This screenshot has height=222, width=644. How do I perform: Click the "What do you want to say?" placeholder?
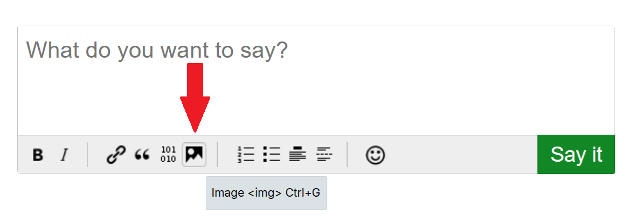(157, 51)
